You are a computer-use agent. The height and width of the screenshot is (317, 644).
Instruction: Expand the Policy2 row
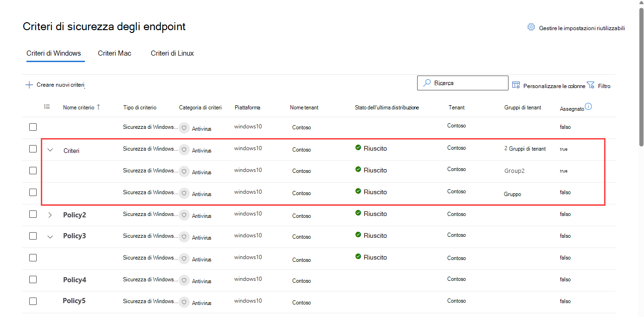pyautogui.click(x=51, y=215)
